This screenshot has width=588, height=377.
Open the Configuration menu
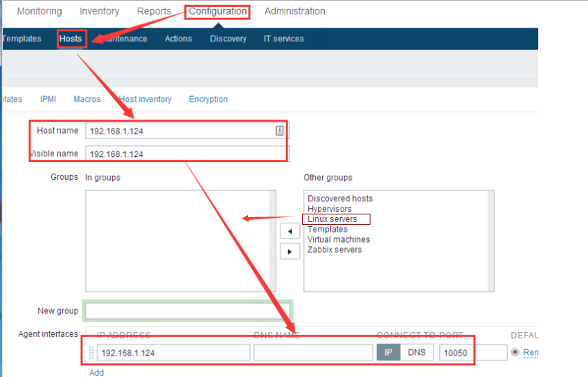[217, 11]
